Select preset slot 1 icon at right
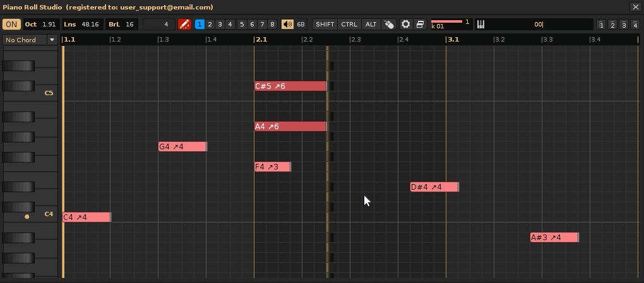The image size is (644, 283). pyautogui.click(x=601, y=25)
